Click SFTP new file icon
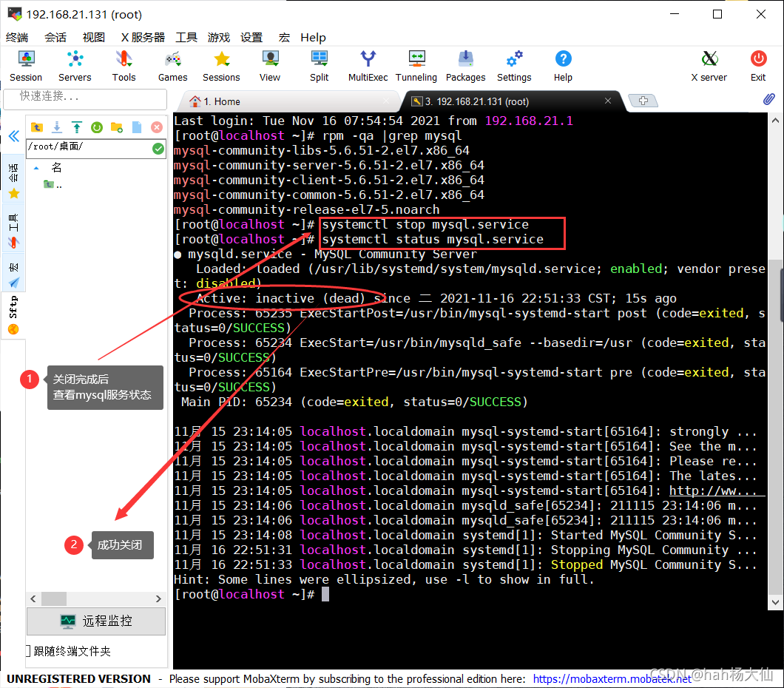The image size is (784, 688). 137,127
